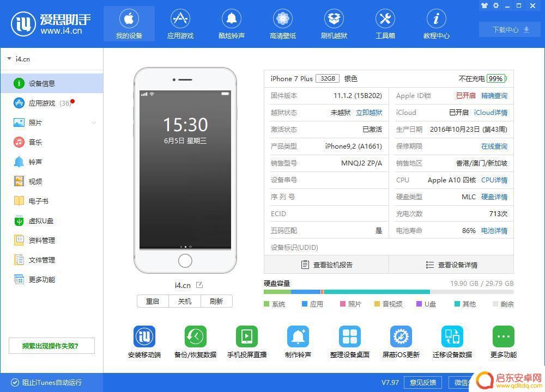Image resolution: width=545 pixels, height=392 pixels.
Task: Open 资料管理 in sidebar
Action: pos(52,240)
